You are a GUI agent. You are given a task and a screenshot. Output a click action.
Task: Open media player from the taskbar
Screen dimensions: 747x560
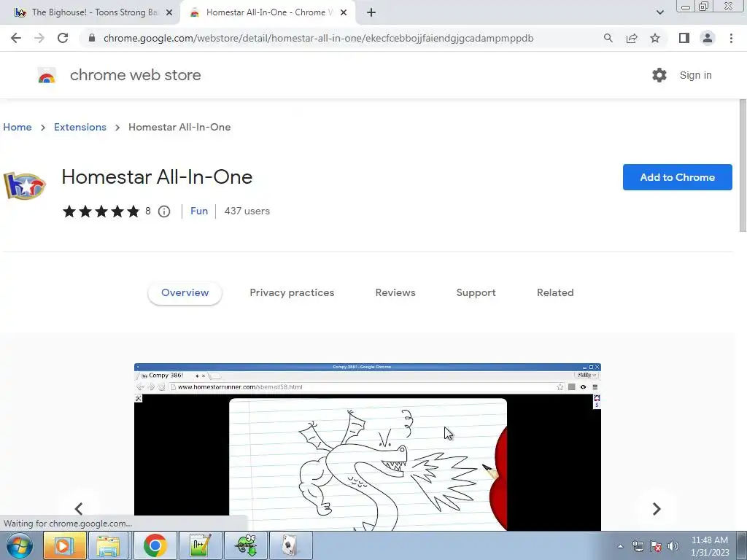click(64, 545)
